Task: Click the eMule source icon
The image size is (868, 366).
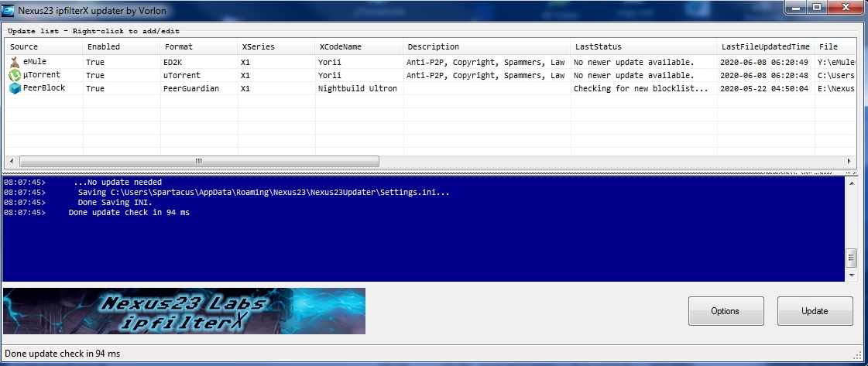Action: pyautogui.click(x=15, y=62)
